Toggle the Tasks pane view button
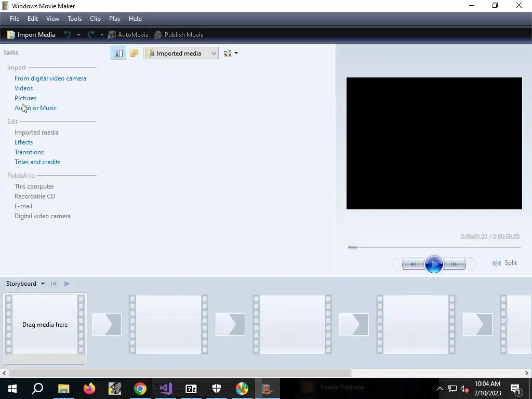 [118, 54]
